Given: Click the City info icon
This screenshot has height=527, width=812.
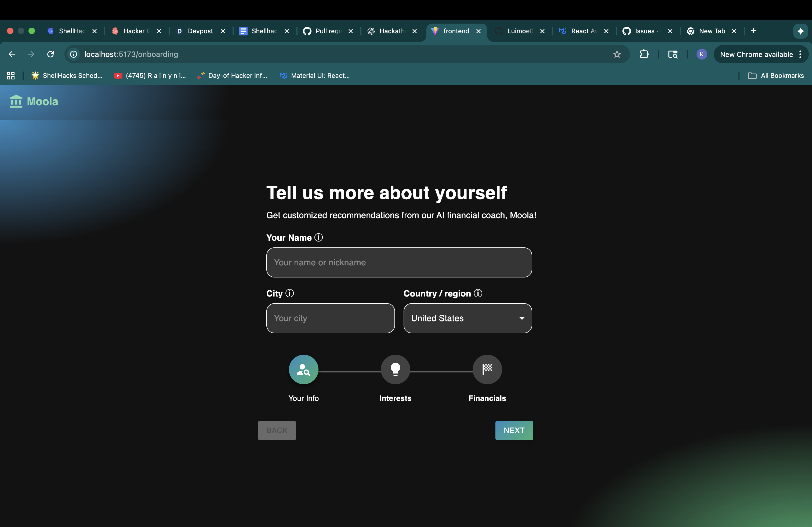Looking at the screenshot, I should tap(289, 293).
